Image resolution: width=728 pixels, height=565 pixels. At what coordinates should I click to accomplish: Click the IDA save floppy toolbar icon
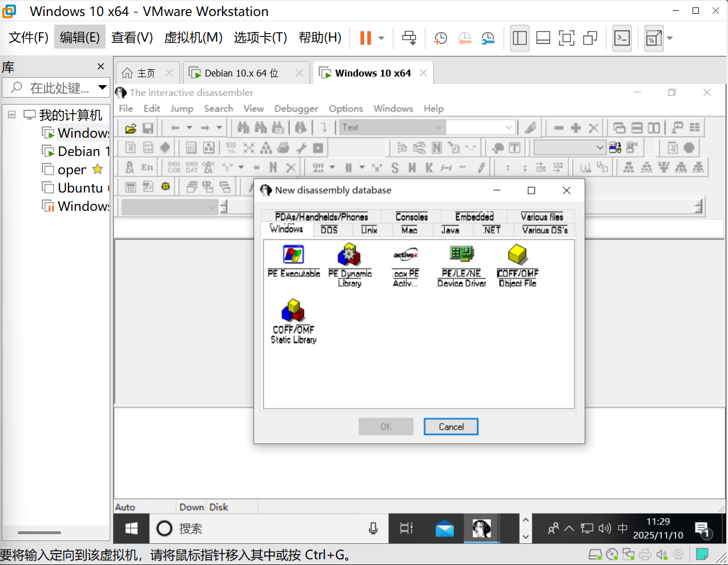(x=148, y=128)
